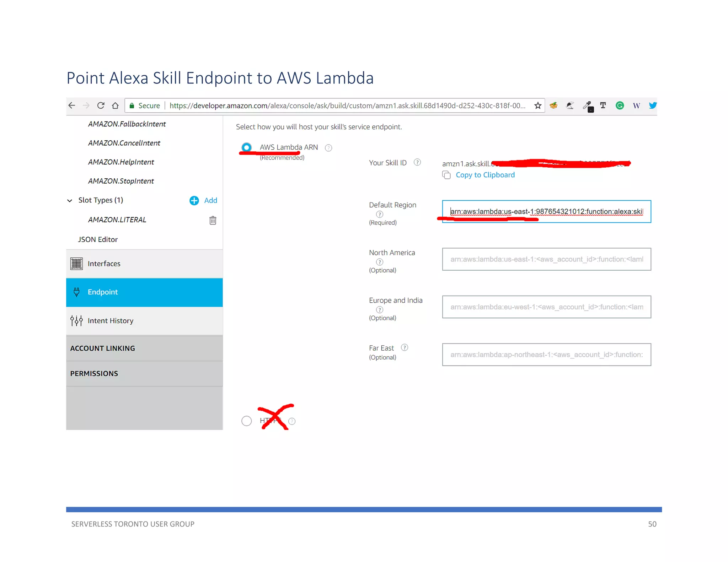Image resolution: width=728 pixels, height=562 pixels.
Task: Select the HTTPS radio button
Action: (246, 421)
